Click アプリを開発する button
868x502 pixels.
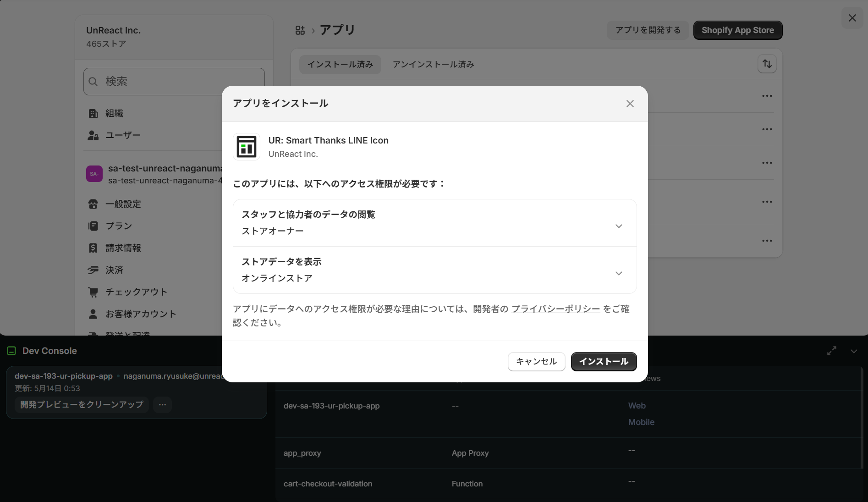pyautogui.click(x=648, y=30)
